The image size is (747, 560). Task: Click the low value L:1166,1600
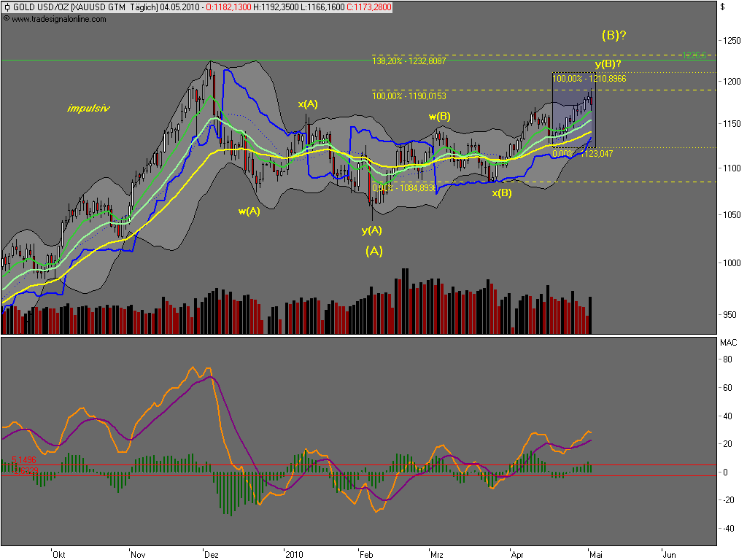pyautogui.click(x=322, y=7)
